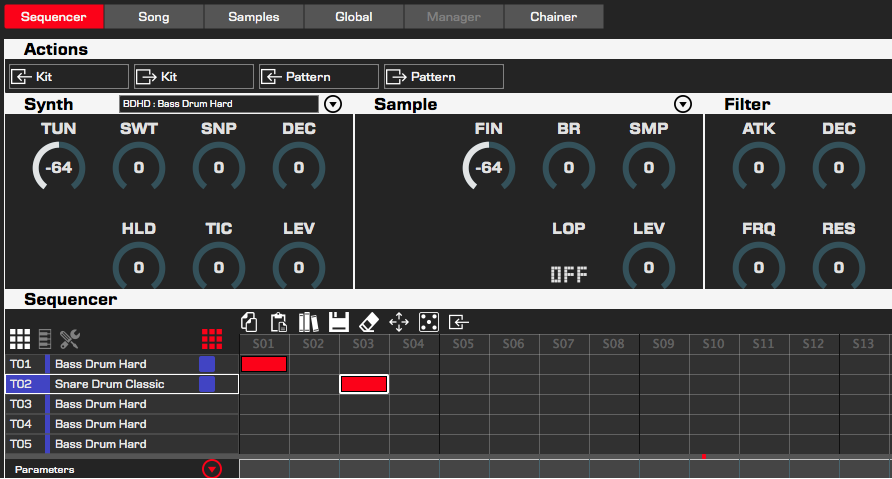The image size is (892, 479).
Task: Open the library books icon
Action: [x=309, y=322]
